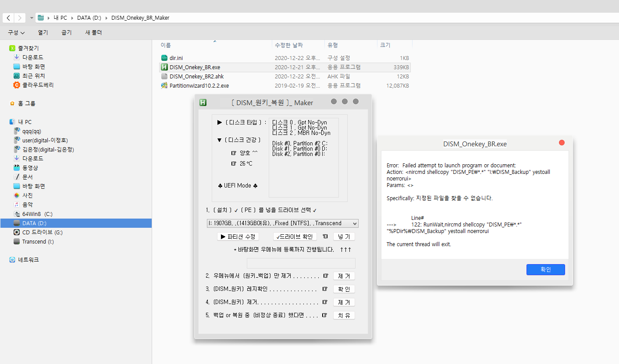
Task: Click the 즐겨찾기 star icon in the sidebar
Action: [12, 48]
